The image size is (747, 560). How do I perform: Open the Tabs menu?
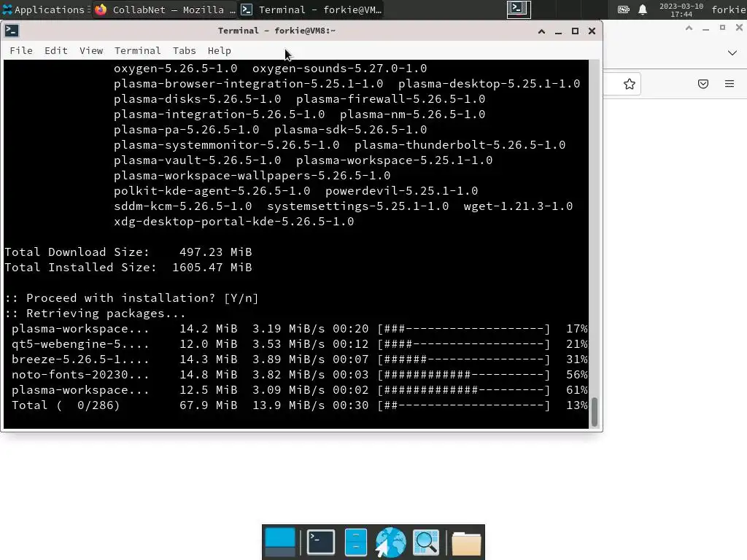185,50
